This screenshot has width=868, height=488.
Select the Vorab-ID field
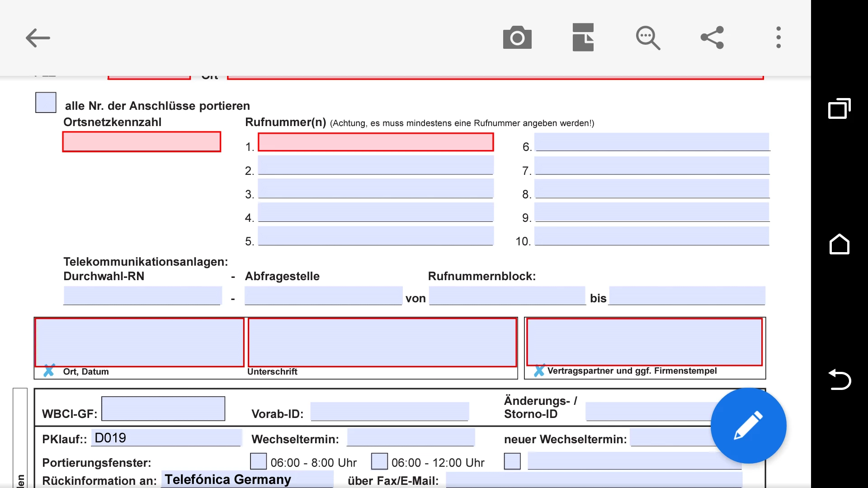[390, 411]
